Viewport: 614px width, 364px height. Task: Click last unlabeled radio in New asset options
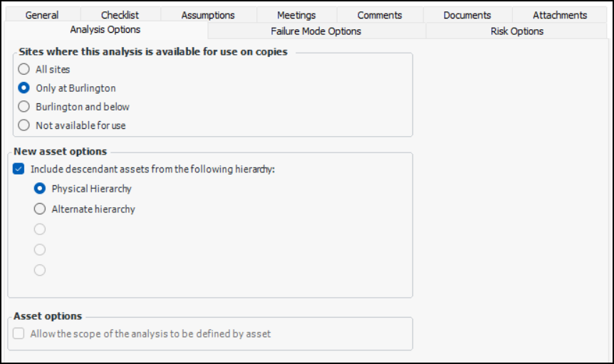click(41, 270)
